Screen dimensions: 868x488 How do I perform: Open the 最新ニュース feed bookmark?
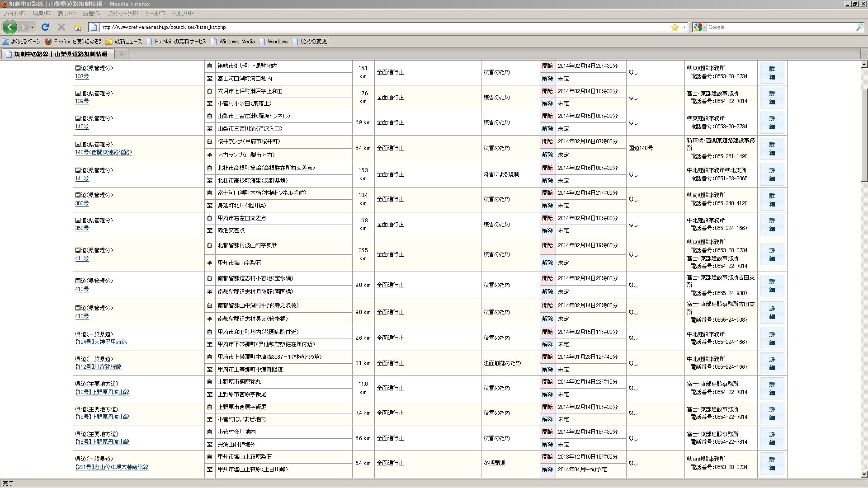point(123,42)
